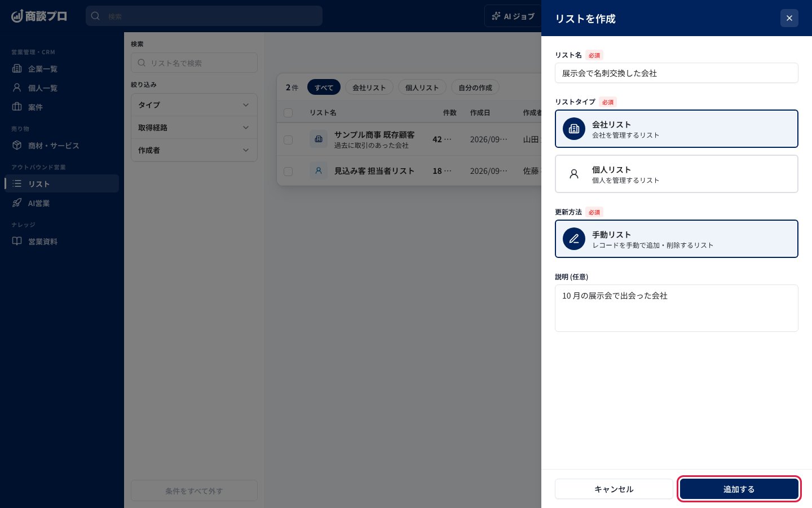
Task: Select 手動リスト as the update method
Action: pos(677,239)
